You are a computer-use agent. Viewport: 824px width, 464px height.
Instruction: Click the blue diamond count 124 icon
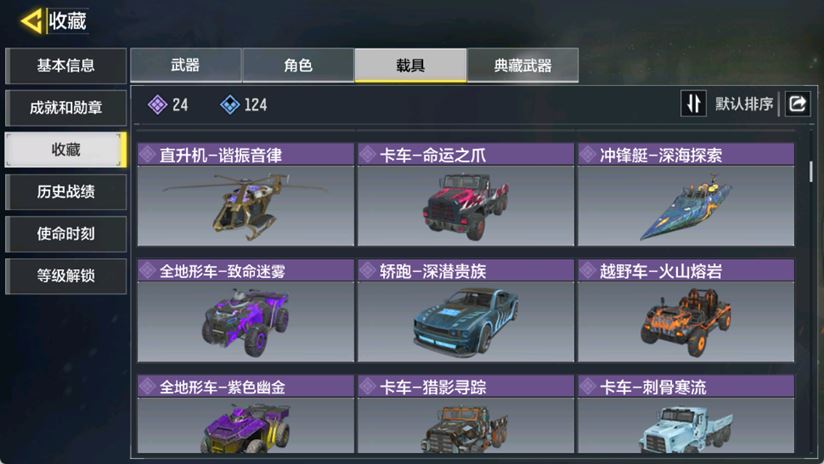pyautogui.click(x=230, y=105)
